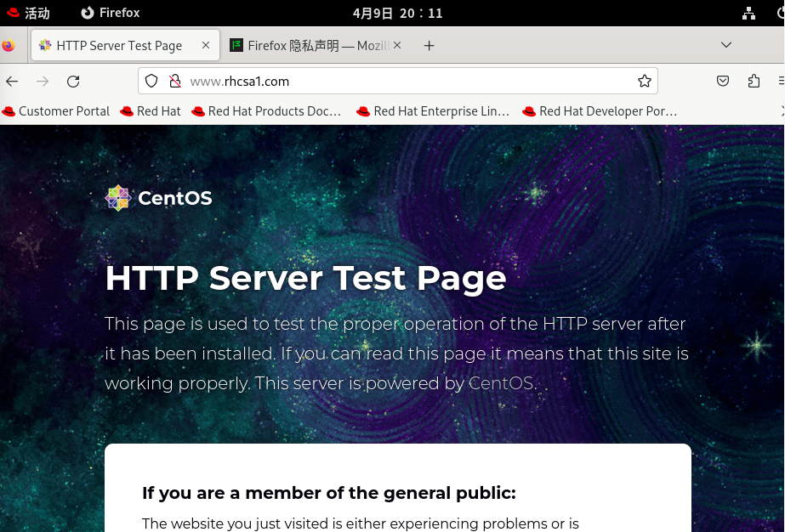The width and height of the screenshot is (785, 532).
Task: Close the Firefox privacy notice tab
Action: [x=397, y=45]
